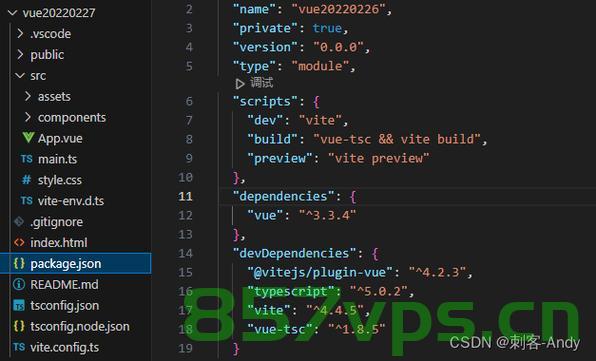
Task: Click the icon beside tsconfig.json
Action: (19, 305)
